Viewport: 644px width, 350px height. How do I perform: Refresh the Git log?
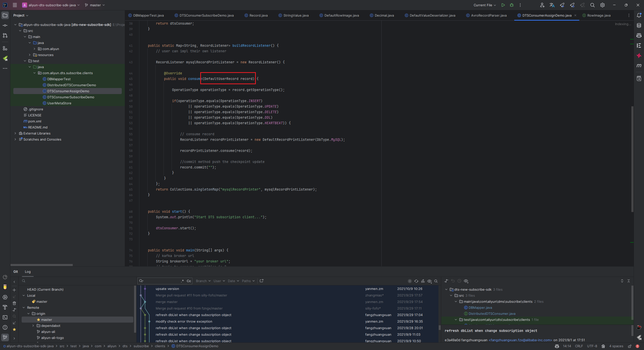(416, 281)
